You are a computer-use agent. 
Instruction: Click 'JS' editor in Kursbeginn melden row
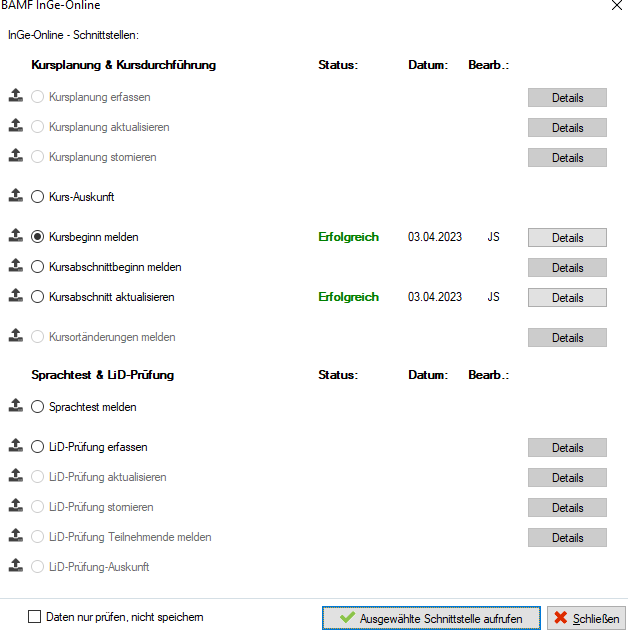click(493, 237)
